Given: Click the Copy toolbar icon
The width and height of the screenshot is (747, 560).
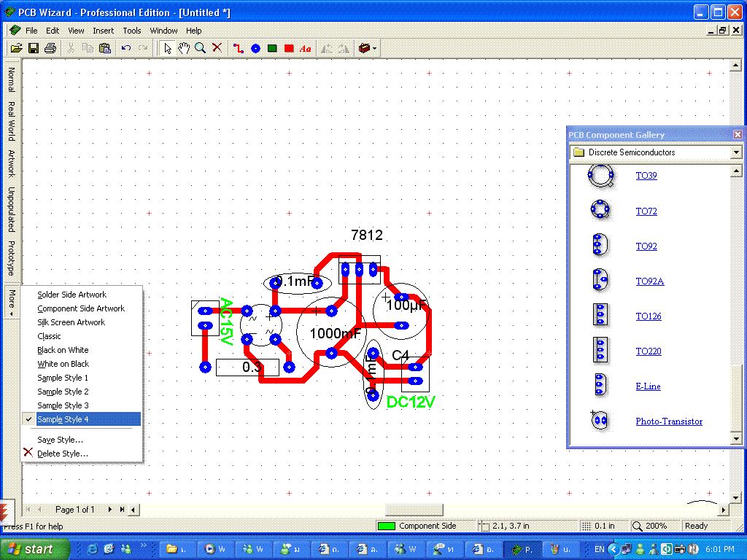Looking at the screenshot, I should [88, 48].
